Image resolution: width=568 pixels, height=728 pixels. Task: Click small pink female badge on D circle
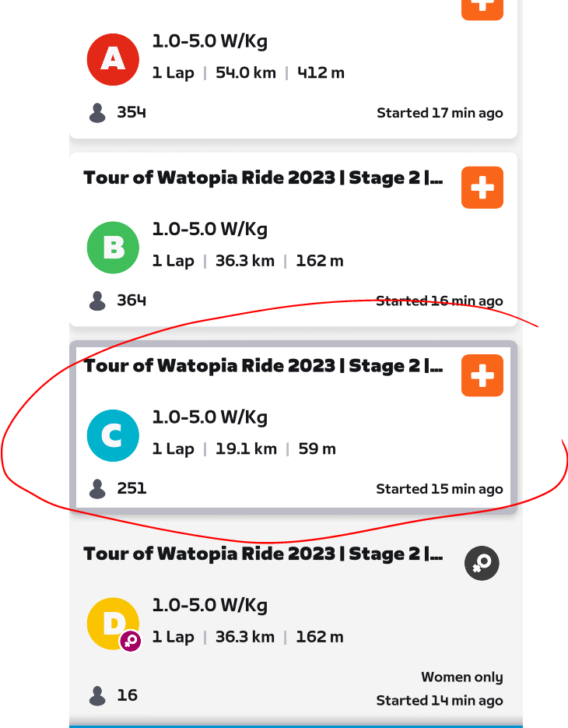tap(130, 642)
